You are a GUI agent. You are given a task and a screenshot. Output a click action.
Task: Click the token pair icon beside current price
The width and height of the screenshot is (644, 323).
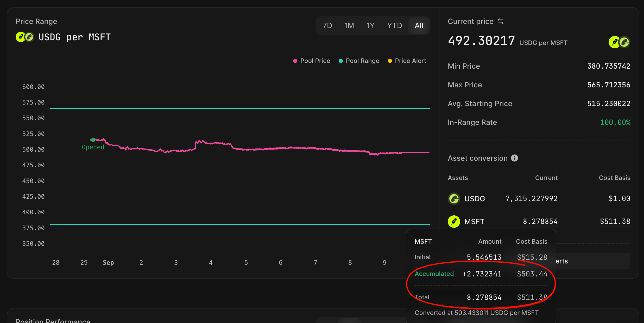tap(619, 42)
